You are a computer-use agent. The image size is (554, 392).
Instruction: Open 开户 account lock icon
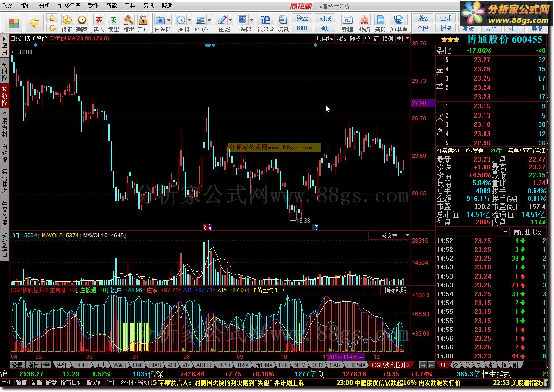pos(143,23)
